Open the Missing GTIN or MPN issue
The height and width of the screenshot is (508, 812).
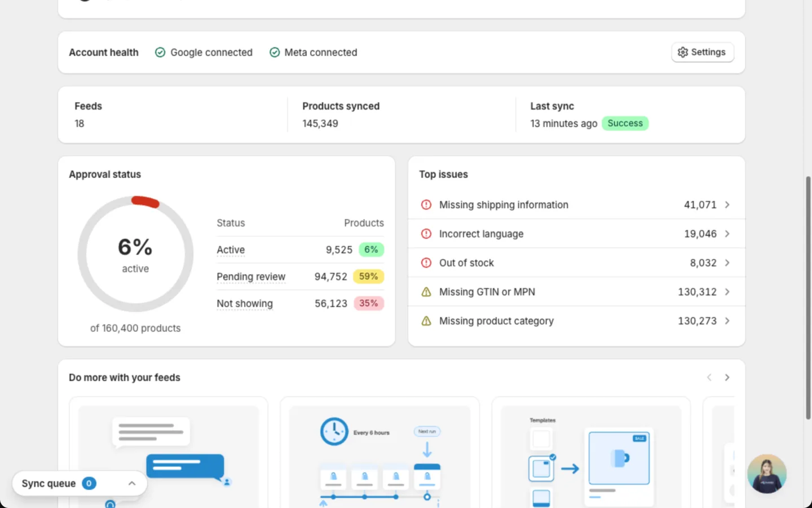click(x=576, y=292)
